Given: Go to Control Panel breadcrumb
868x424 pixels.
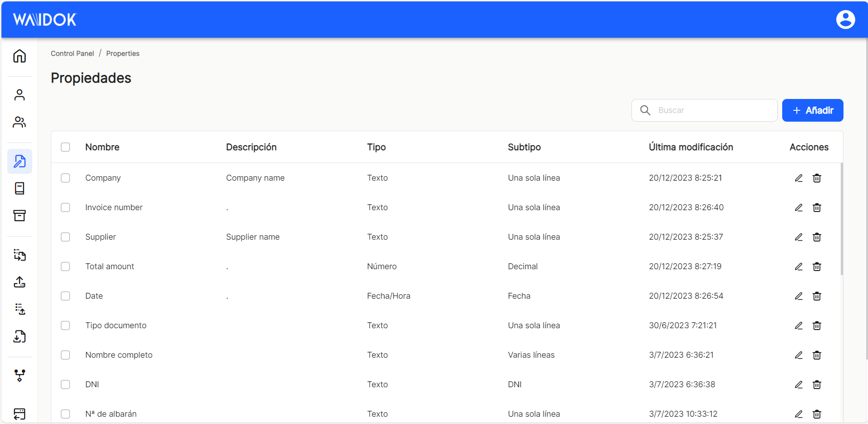Looking at the screenshot, I should [x=72, y=54].
